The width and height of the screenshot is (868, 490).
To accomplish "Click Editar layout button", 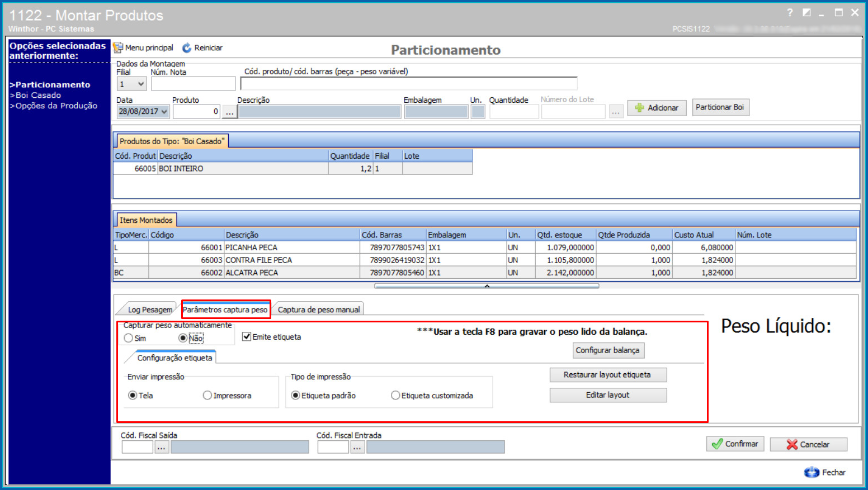I will 608,395.
